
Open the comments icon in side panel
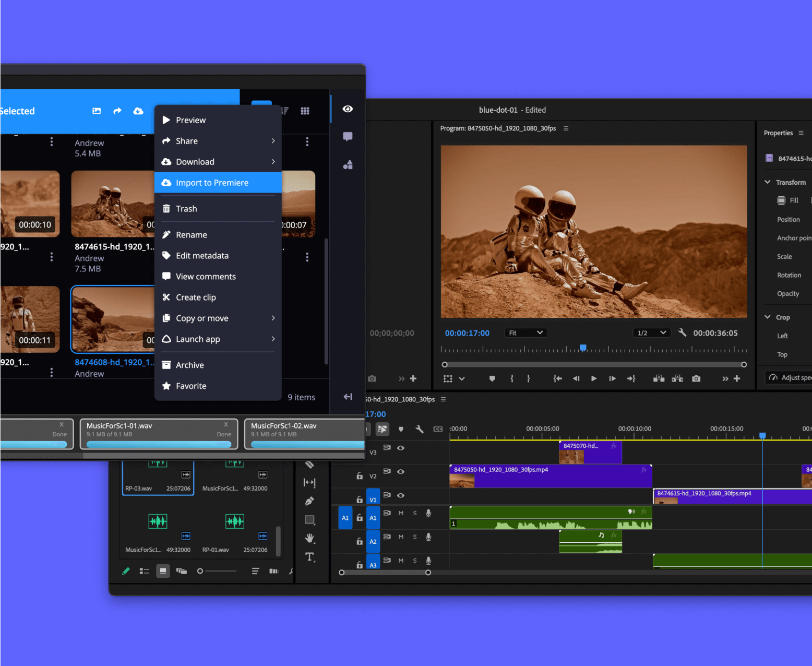point(348,137)
